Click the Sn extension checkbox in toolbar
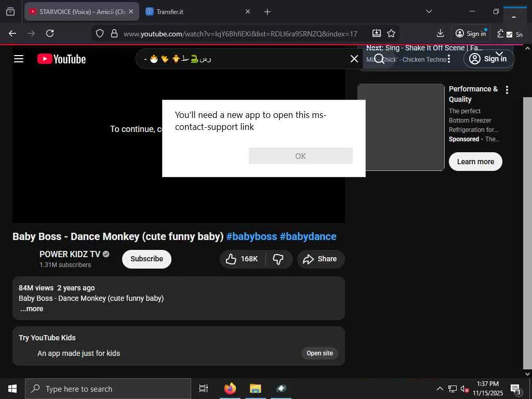The height and width of the screenshot is (399, 532). 509,34
